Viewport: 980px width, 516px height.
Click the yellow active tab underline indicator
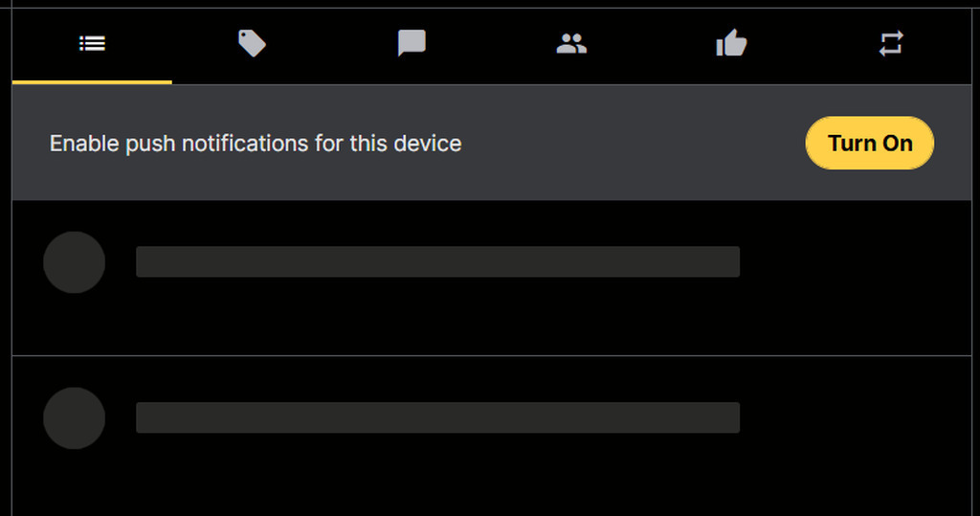(x=92, y=82)
